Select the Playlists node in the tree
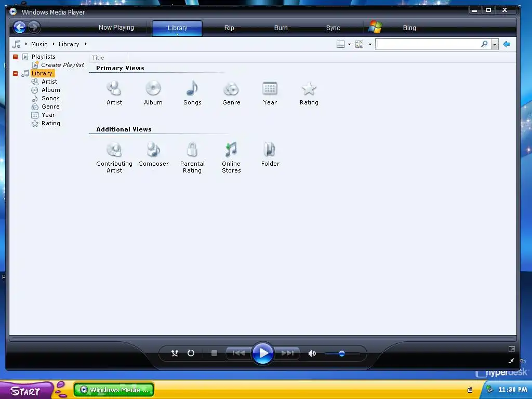Image resolution: width=532 pixels, height=399 pixels. [x=44, y=57]
